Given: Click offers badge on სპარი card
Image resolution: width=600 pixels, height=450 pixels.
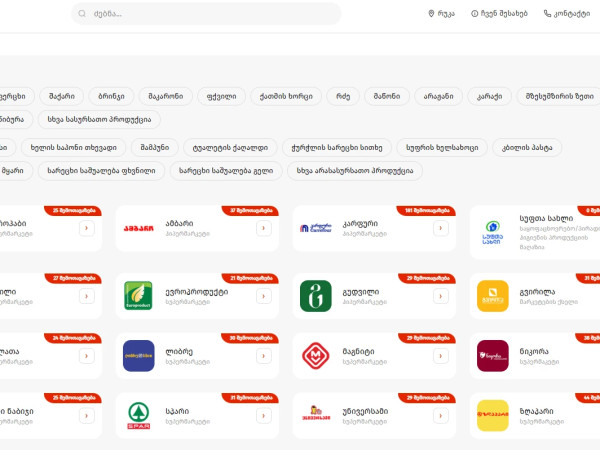Looking at the screenshot, I should pyautogui.click(x=251, y=398).
